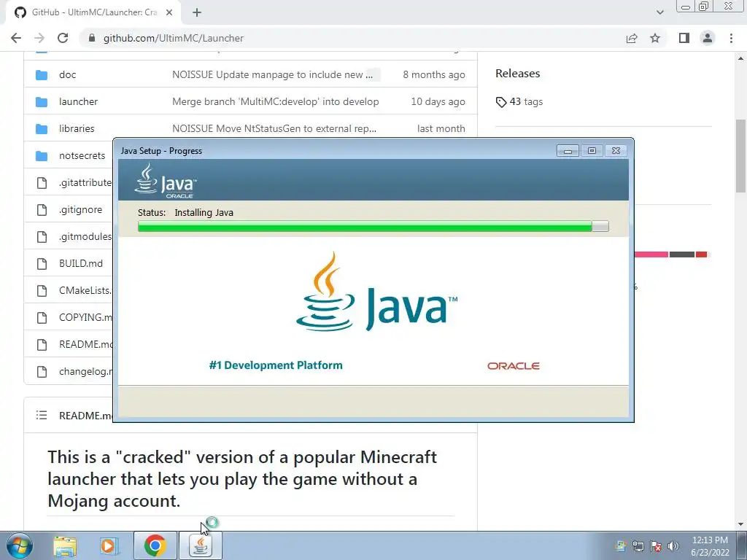Select the GitHub UltimMC/Launcher tab
Screen dimensions: 747x560
coord(93,13)
